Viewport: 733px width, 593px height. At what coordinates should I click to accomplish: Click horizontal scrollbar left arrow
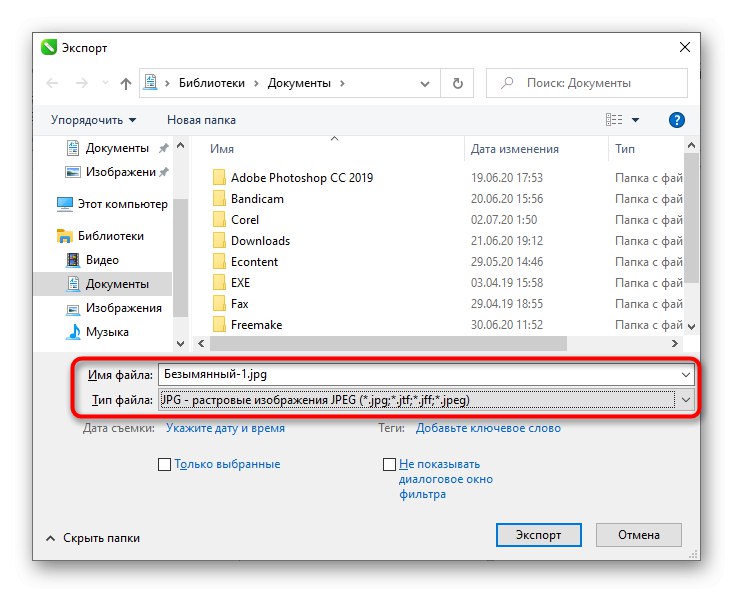[201, 343]
